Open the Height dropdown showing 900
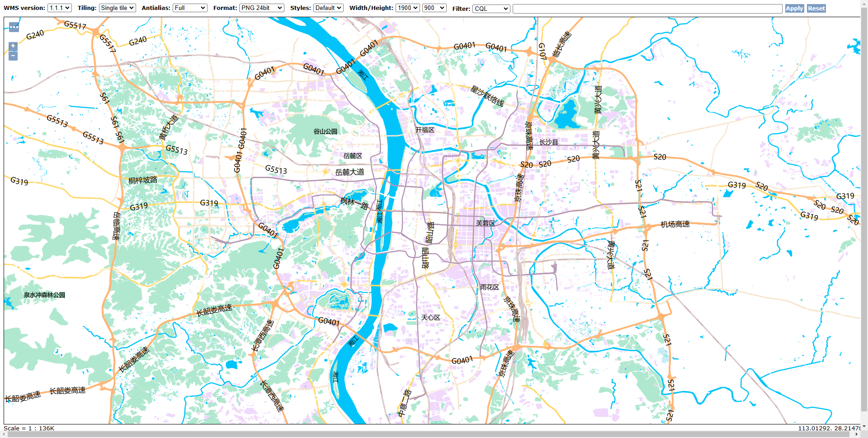This screenshot has height=438, width=868. pyautogui.click(x=434, y=8)
